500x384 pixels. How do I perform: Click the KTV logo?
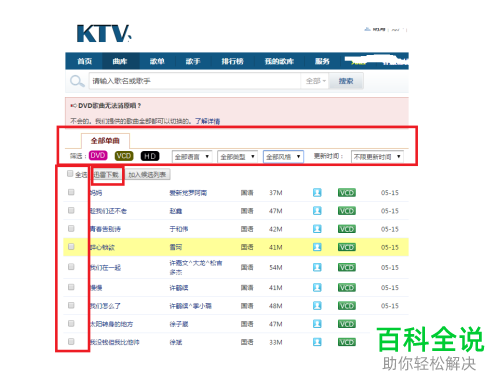pos(104,33)
